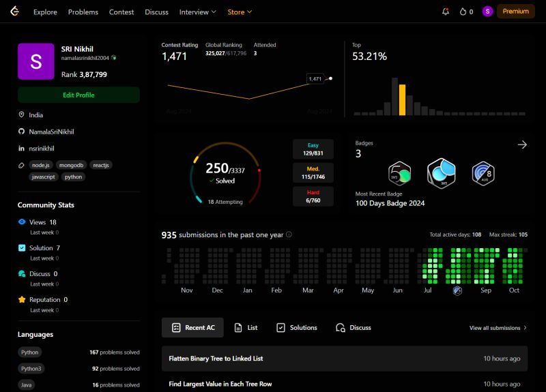Image resolution: width=546 pixels, height=392 pixels.
Task: Click the Discuss tab search-bubble icon
Action: 340,328
